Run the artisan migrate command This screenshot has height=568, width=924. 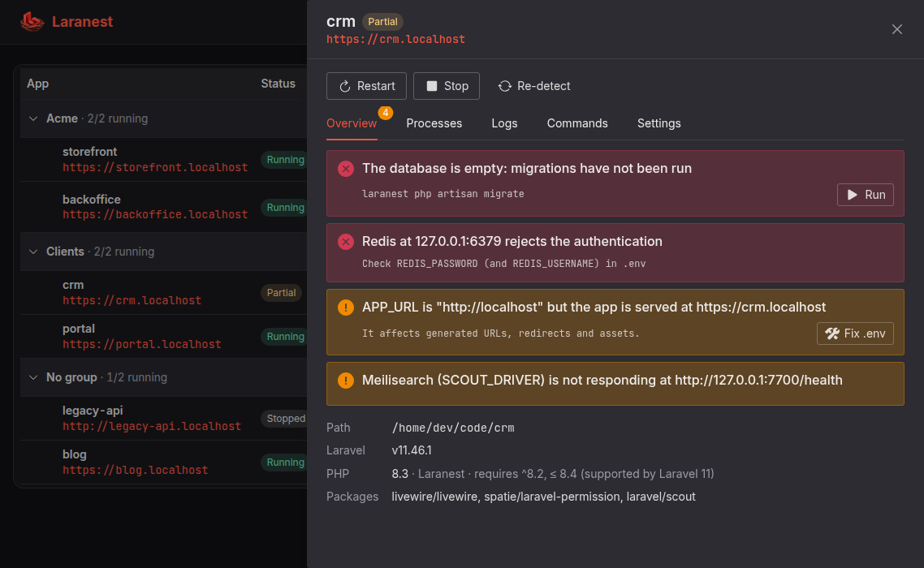coord(865,195)
